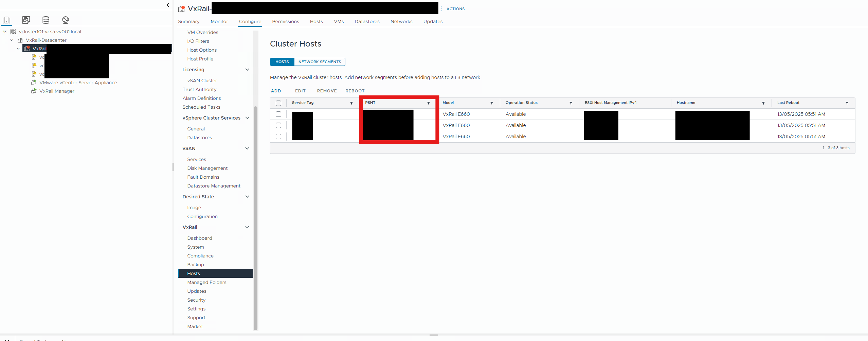This screenshot has height=341, width=868.
Task: Filter the Hostname column
Action: coord(763,103)
